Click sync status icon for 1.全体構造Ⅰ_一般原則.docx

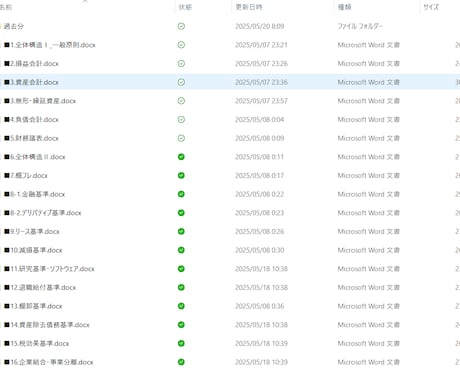pyautogui.click(x=181, y=45)
